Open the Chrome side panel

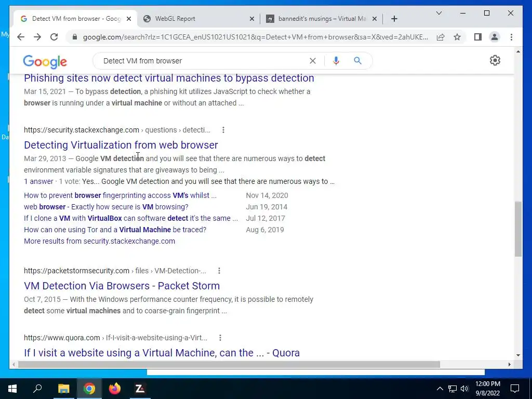coord(478,37)
